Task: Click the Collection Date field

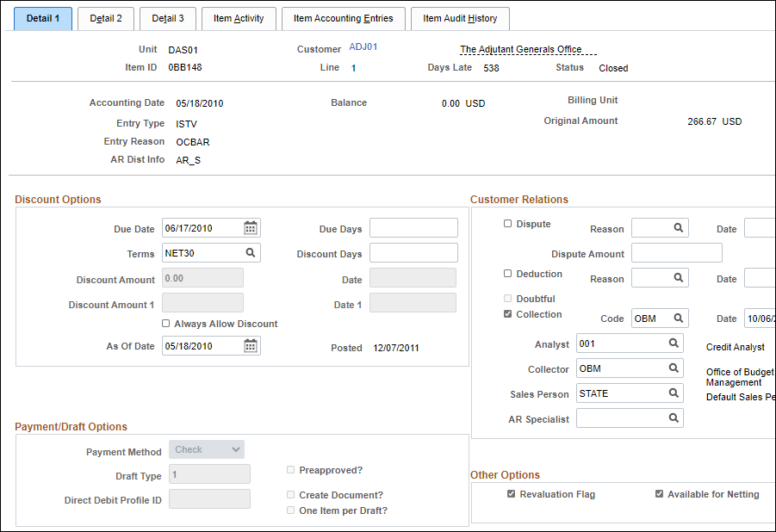Action: coord(760,319)
